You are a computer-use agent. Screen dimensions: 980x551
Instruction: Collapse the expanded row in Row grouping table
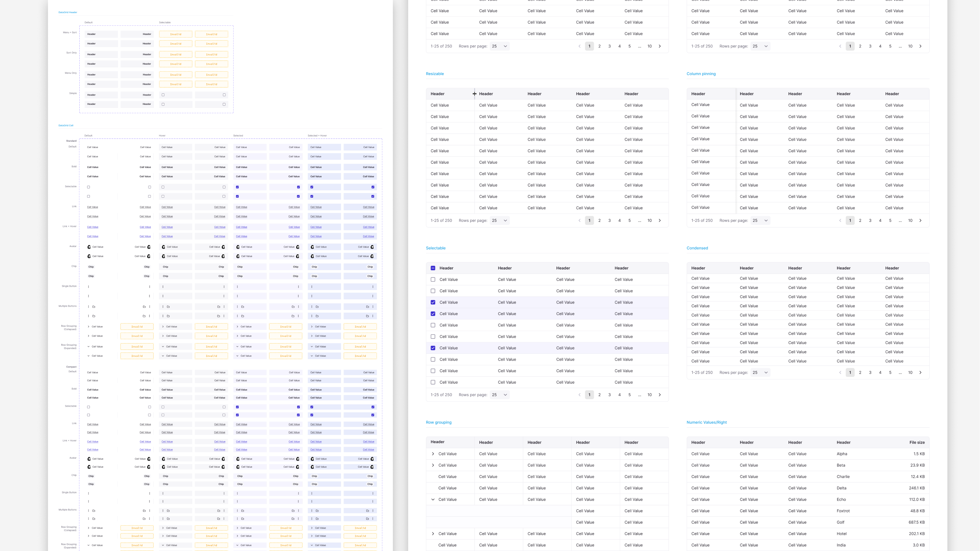pos(433,499)
